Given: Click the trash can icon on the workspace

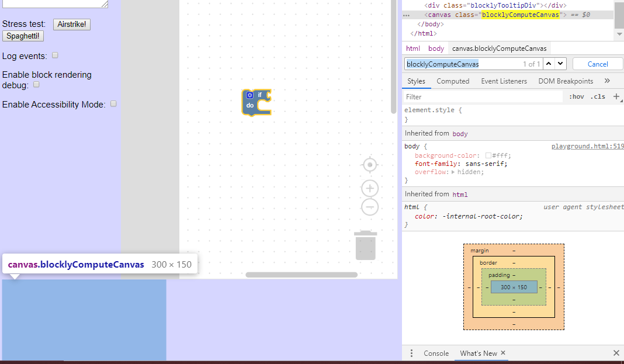Looking at the screenshot, I should tap(365, 245).
